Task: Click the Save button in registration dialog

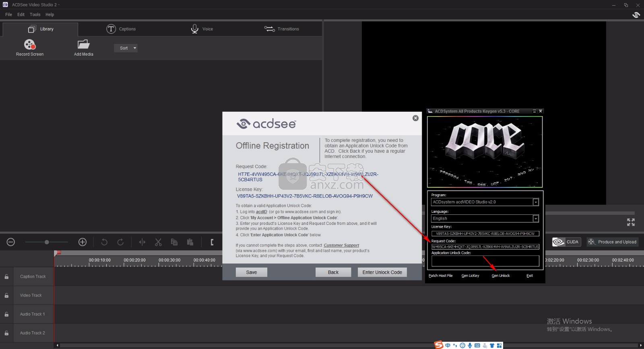Action: point(252,272)
